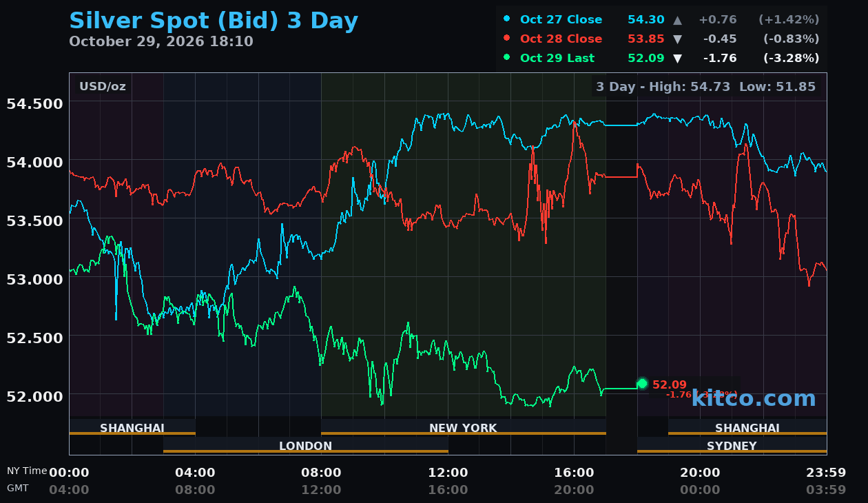Image resolution: width=868 pixels, height=503 pixels.
Task: Click the 53.85 close value
Action: click(x=645, y=39)
